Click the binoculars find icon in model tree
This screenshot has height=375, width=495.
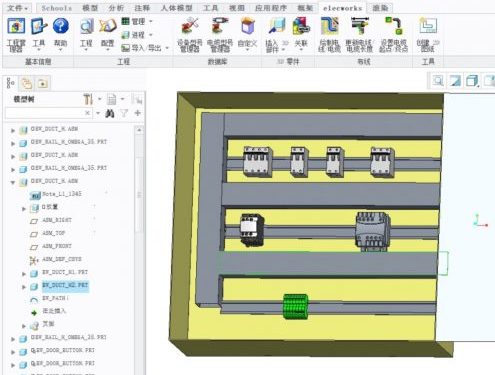click(x=110, y=113)
